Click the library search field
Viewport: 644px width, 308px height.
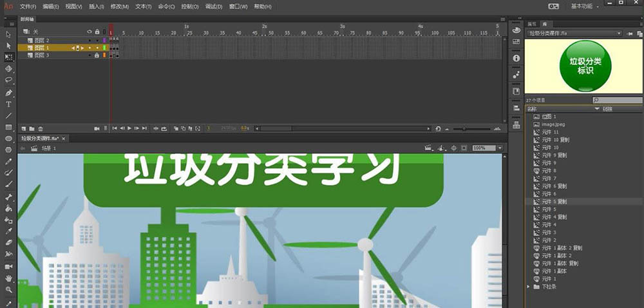618,101
